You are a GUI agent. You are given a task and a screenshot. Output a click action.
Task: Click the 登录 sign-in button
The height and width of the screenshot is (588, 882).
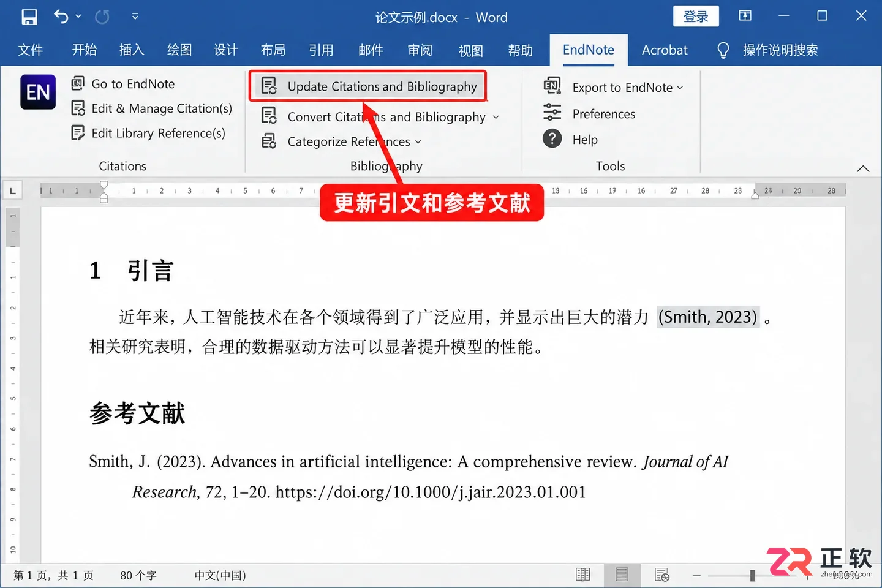696,17
